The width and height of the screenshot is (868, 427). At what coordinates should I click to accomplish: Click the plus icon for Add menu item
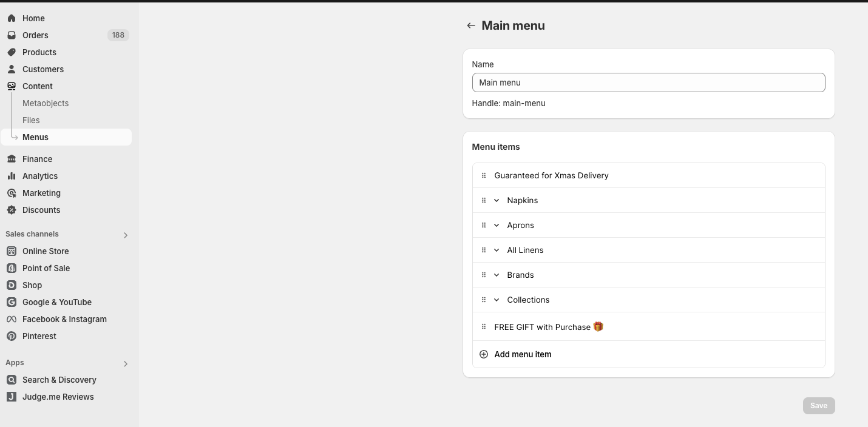[484, 354]
